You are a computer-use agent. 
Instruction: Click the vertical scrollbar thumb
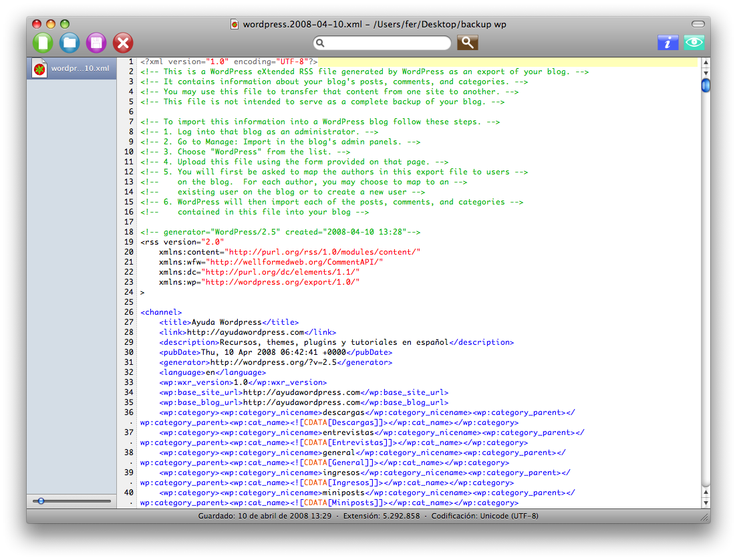coord(705,86)
